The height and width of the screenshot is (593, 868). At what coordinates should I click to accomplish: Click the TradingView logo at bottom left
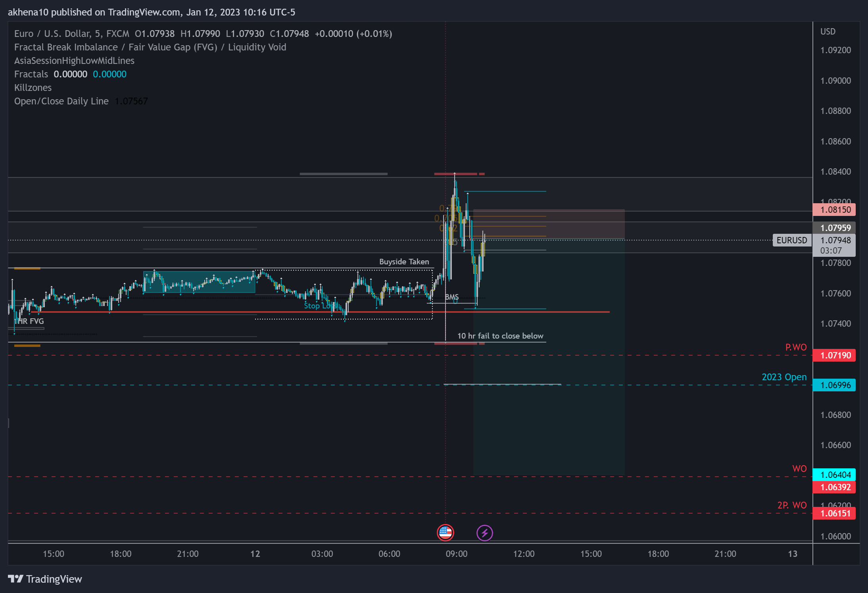[45, 579]
